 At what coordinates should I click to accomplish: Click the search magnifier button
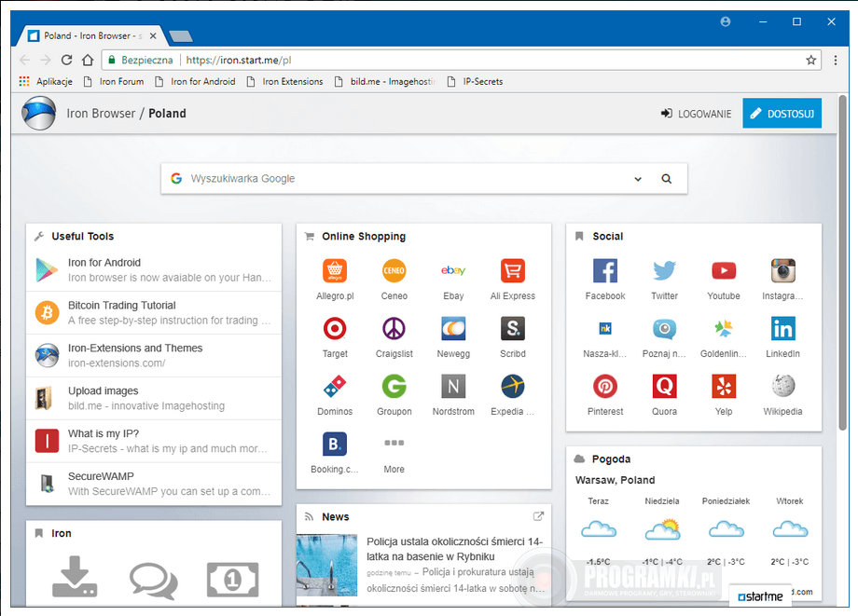(666, 179)
